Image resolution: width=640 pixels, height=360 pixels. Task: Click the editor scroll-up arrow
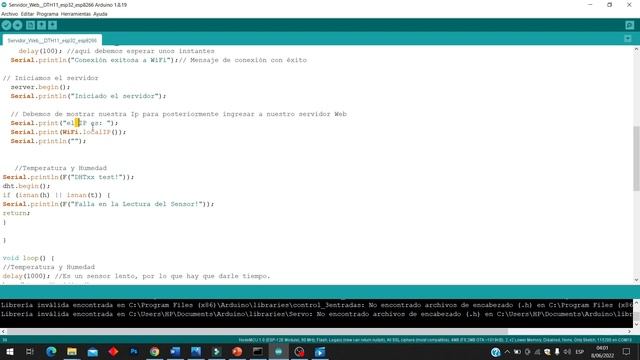pos(636,49)
